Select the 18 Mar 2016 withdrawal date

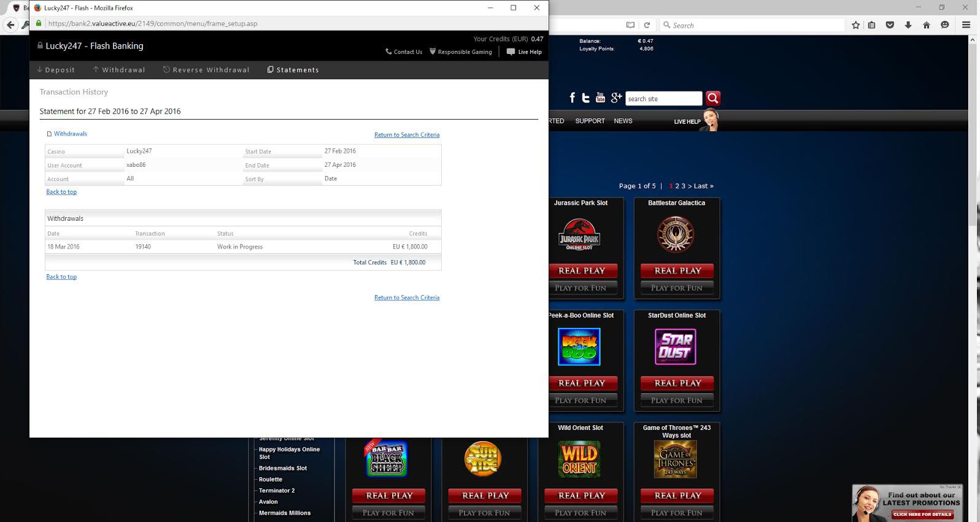pos(63,247)
